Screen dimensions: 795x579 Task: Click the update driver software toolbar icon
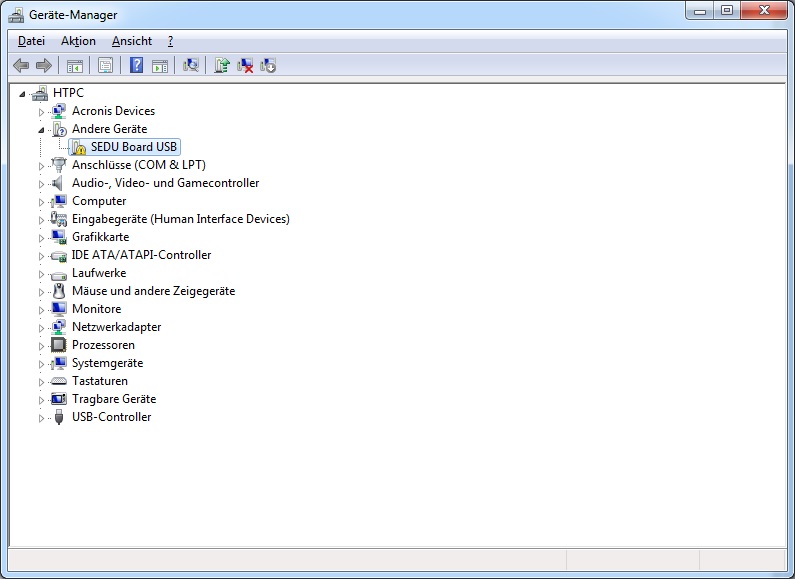(x=222, y=65)
